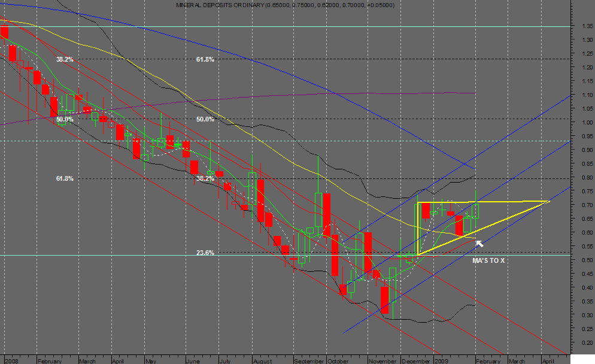
Task: Click the 0.35 price axis label
Action: pyautogui.click(x=587, y=301)
